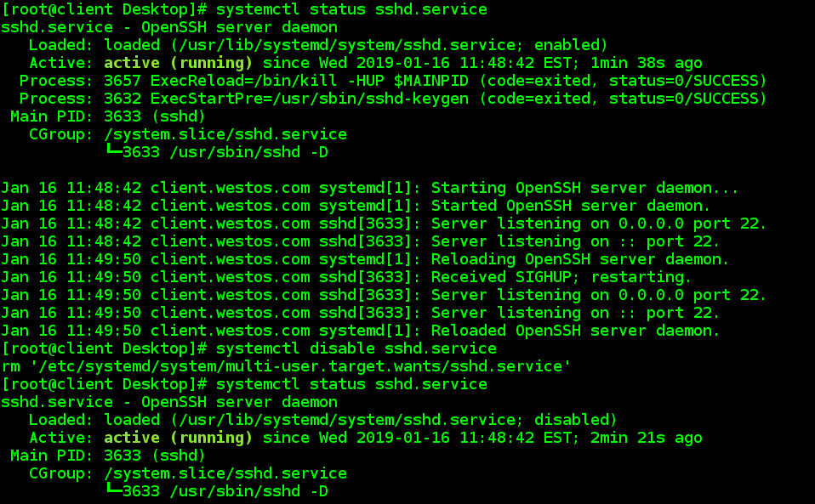Click 'Server listening on :: port 22.' at 11:49:50
Viewport: 815px width, 504px height.
tap(575, 313)
